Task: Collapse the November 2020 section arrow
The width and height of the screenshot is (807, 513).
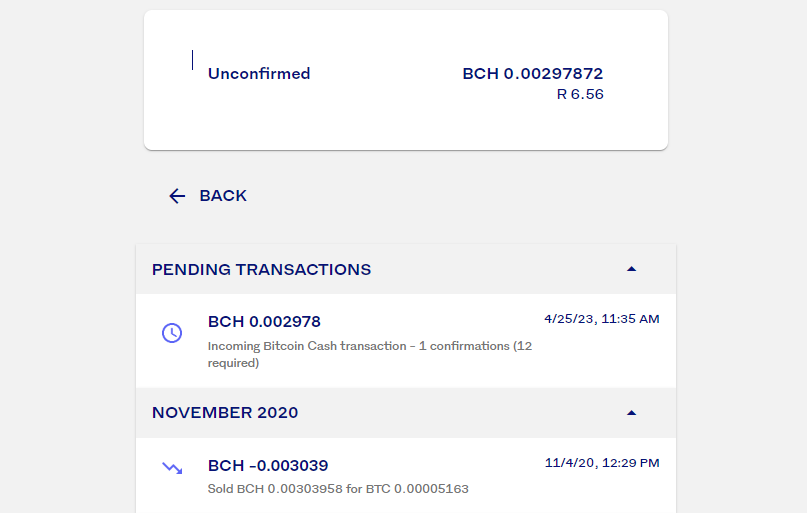Action: pyautogui.click(x=631, y=413)
